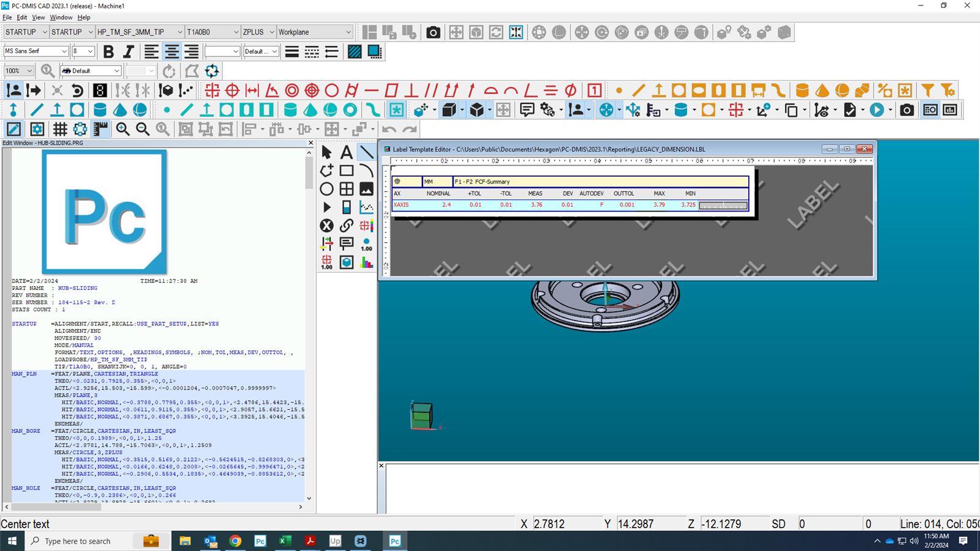Image resolution: width=980 pixels, height=551 pixels.
Task: Click the red True Position dimension icon
Action: tap(232, 91)
